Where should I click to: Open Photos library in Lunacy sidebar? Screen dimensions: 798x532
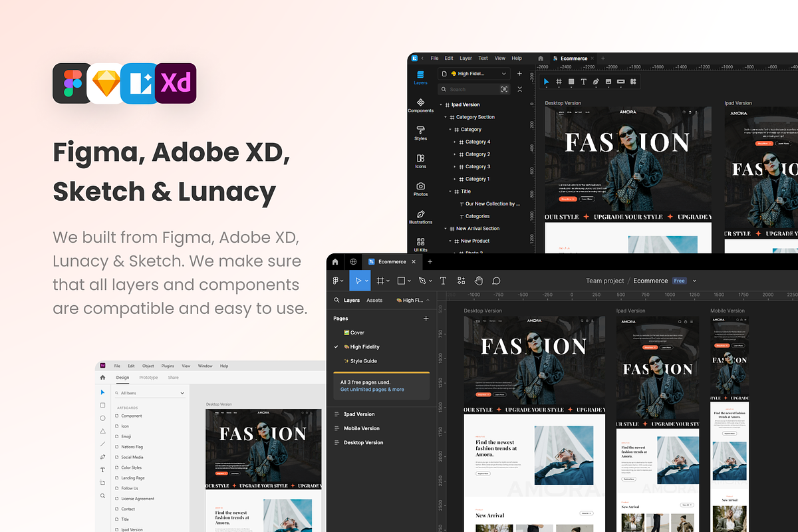(420, 189)
